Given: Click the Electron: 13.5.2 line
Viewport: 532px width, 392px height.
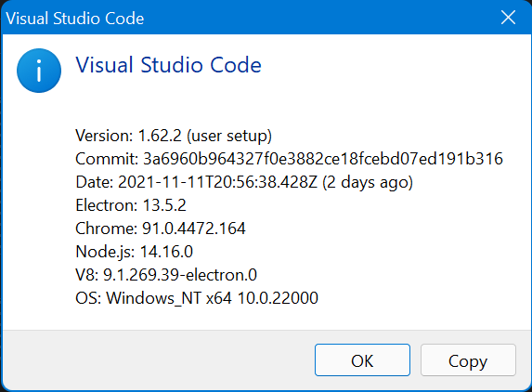Looking at the screenshot, I should pyautogui.click(x=131, y=205).
